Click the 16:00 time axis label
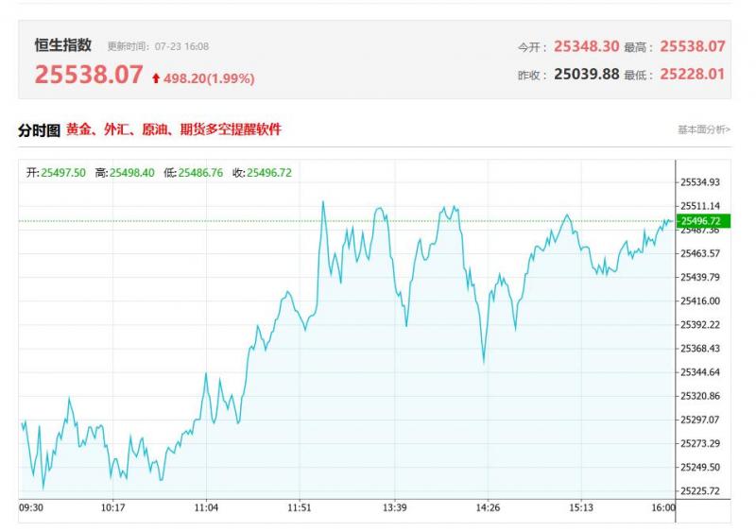The image size is (756, 532). point(663,507)
